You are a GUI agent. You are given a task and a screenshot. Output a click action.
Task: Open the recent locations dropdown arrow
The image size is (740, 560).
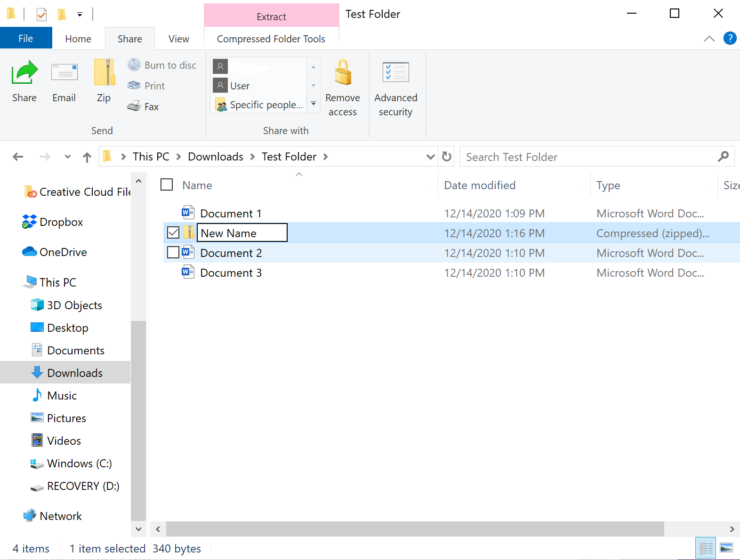(67, 157)
